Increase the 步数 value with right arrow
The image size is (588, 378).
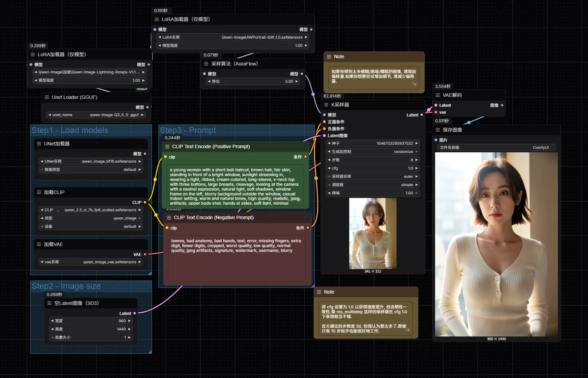click(x=416, y=160)
